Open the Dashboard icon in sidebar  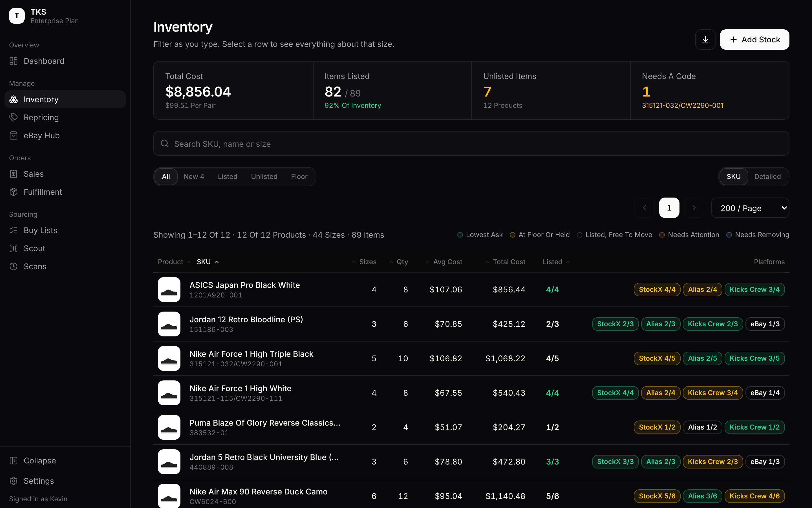(x=14, y=61)
